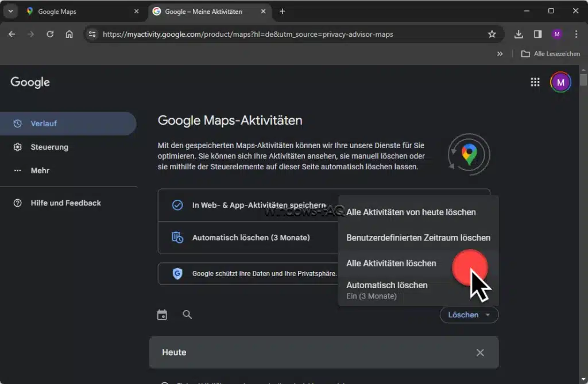Viewport: 588px width, 384px height.
Task: Expand Mehr in the sidebar
Action: (x=68, y=170)
